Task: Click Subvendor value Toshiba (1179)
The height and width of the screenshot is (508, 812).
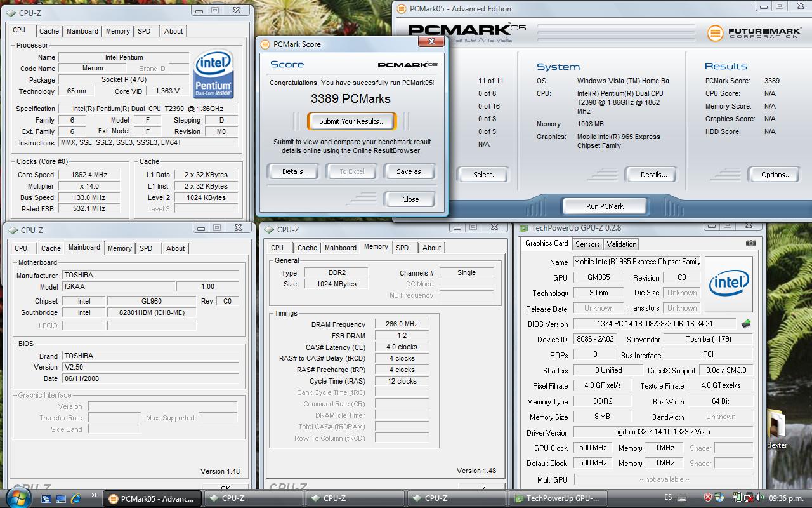Action: (x=708, y=339)
